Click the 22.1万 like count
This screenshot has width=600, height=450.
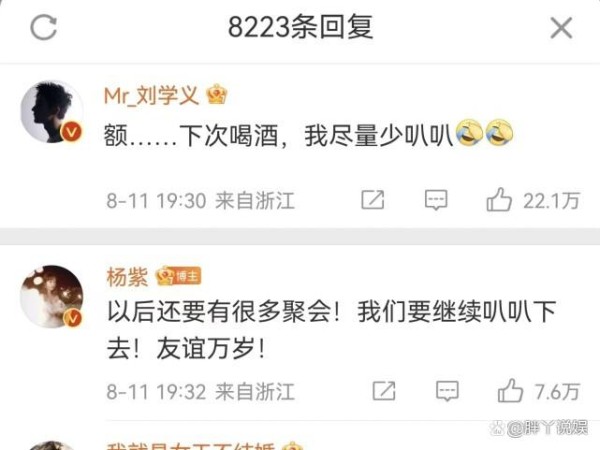(x=551, y=201)
